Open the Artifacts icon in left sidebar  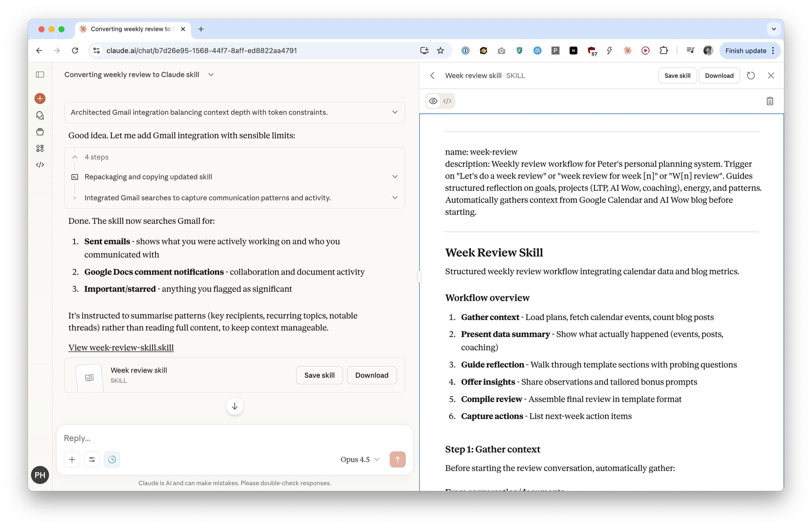pyautogui.click(x=40, y=148)
